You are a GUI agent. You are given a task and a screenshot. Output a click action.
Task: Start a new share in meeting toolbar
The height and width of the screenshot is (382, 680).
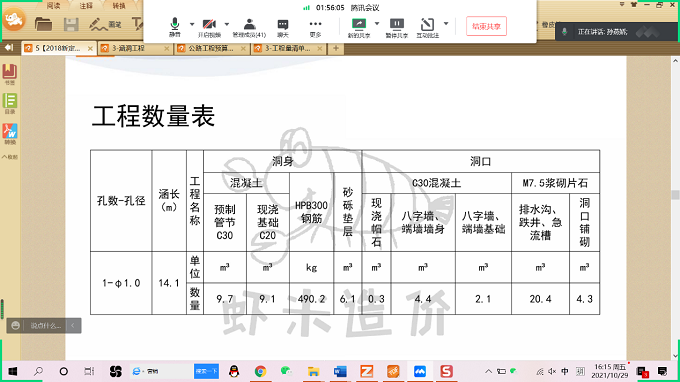coord(359,27)
